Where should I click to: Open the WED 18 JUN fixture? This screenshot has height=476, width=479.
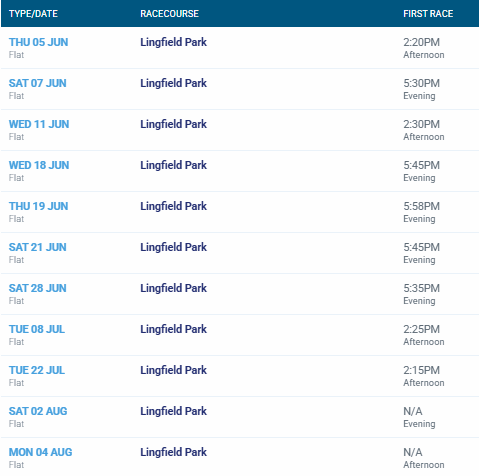click(39, 165)
